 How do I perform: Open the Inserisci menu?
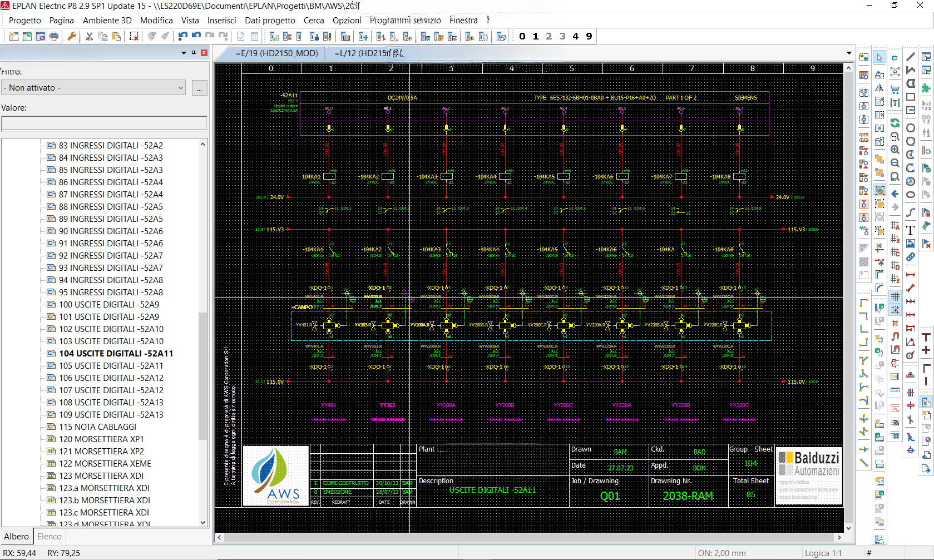pyautogui.click(x=221, y=21)
